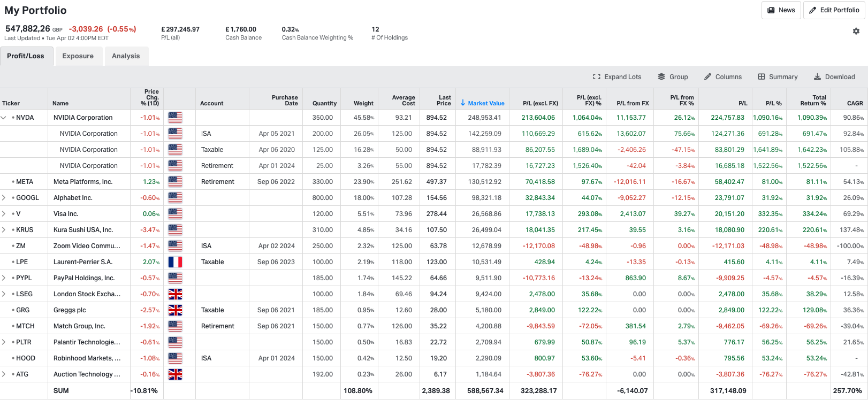
Task: Click the French flag in LPE row
Action: click(175, 262)
